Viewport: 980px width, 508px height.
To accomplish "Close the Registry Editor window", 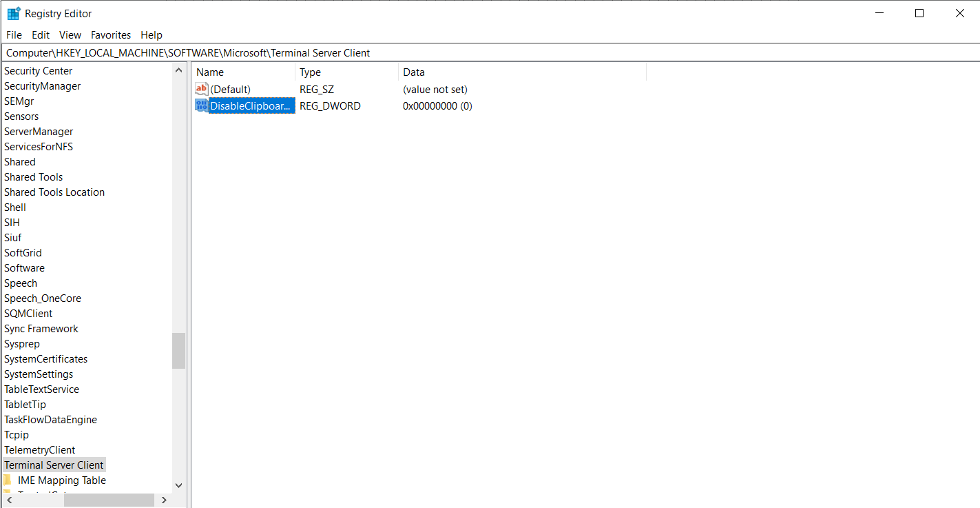I will pyautogui.click(x=959, y=13).
